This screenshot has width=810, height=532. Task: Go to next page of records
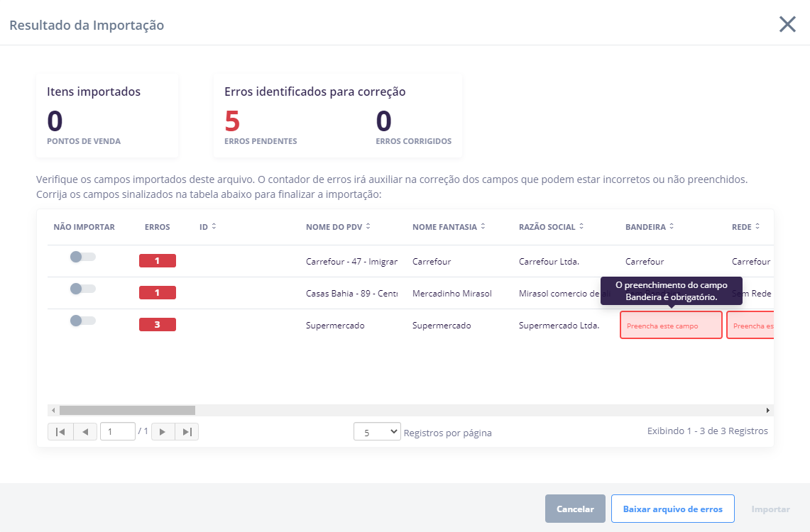[x=163, y=431]
